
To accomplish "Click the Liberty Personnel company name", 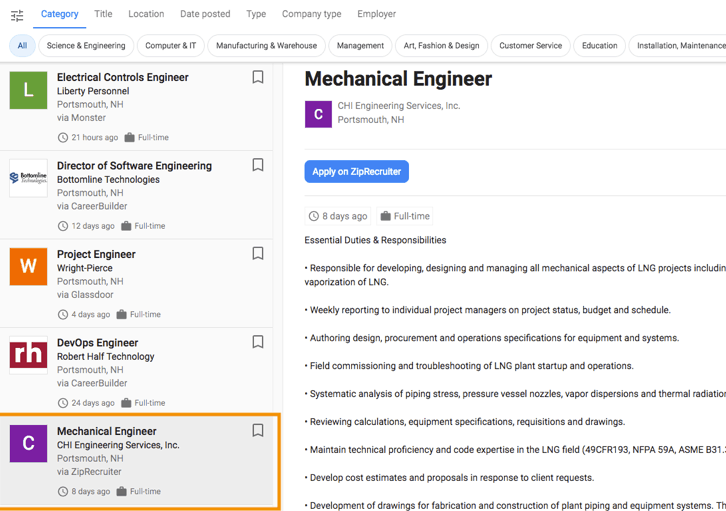I will [x=93, y=91].
